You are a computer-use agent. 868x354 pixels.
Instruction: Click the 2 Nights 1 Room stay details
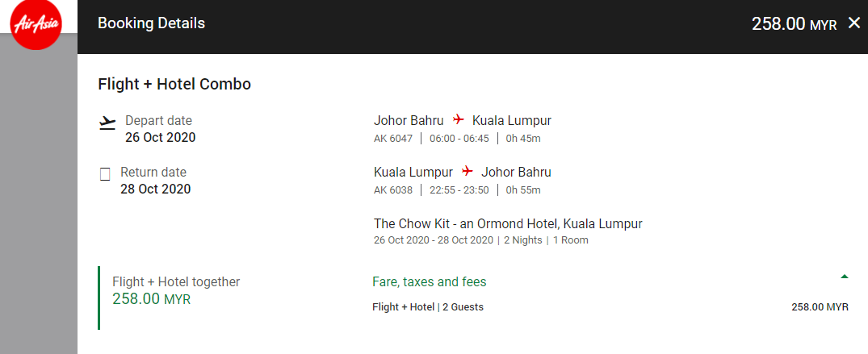tap(546, 240)
